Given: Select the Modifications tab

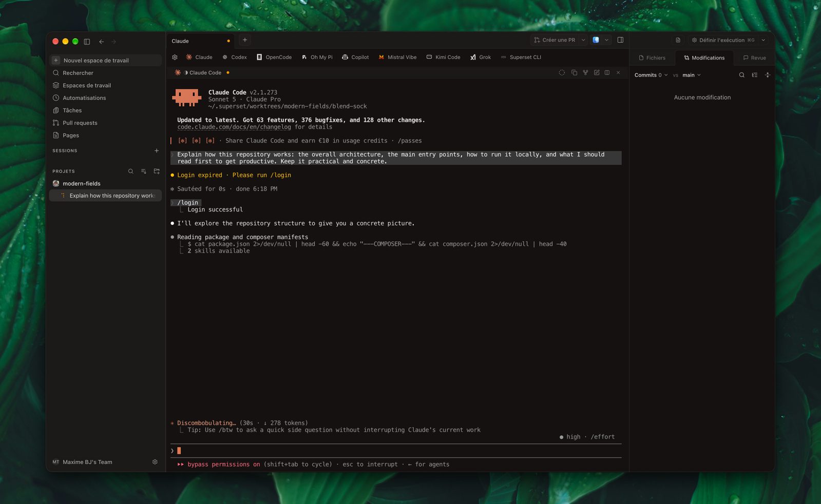Looking at the screenshot, I should click(704, 58).
